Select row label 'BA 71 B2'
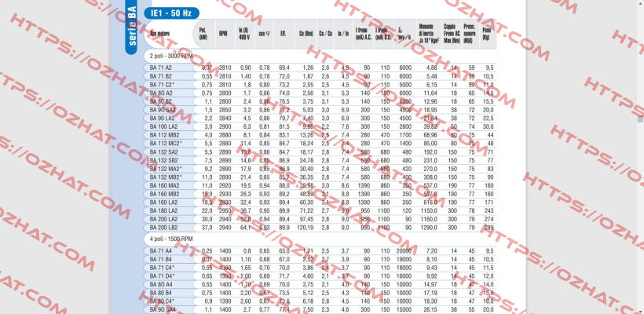This screenshot has width=644, height=314. click(160, 76)
